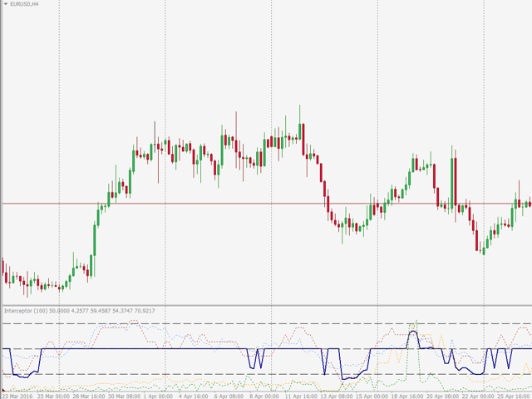Click the 13 Apr 08:00 time label
Screen dimensions: 532x399
pos(337,395)
